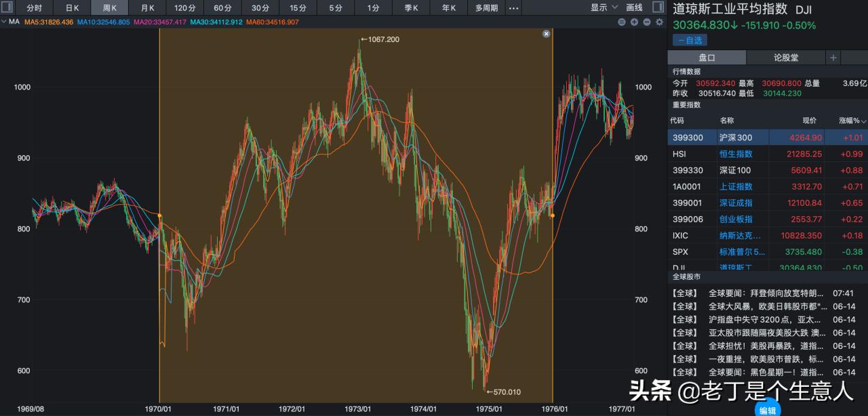Toggle the left sidebar panel icon

[6, 7]
